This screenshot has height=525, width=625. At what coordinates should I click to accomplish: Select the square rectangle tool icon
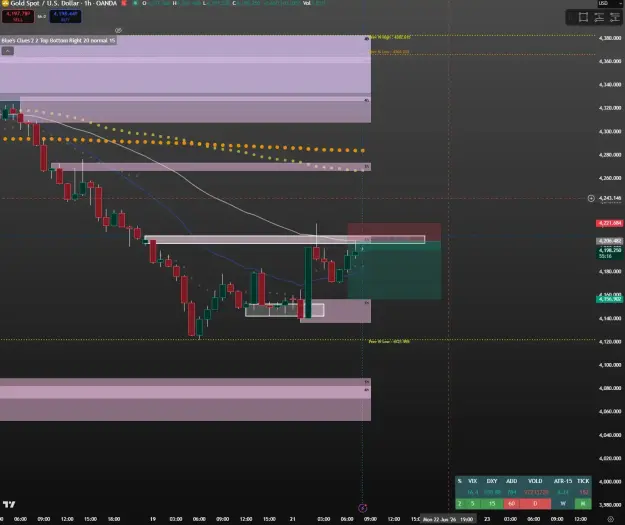(x=583, y=17)
